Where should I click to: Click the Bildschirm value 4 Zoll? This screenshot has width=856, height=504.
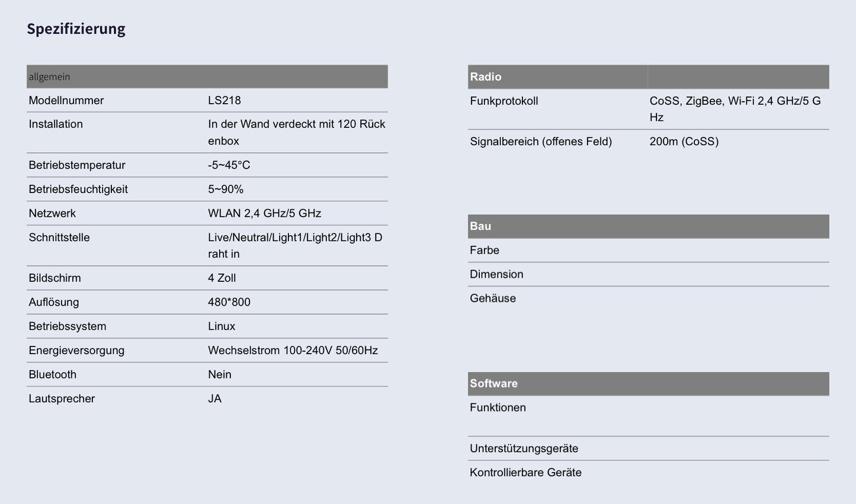[222, 278]
